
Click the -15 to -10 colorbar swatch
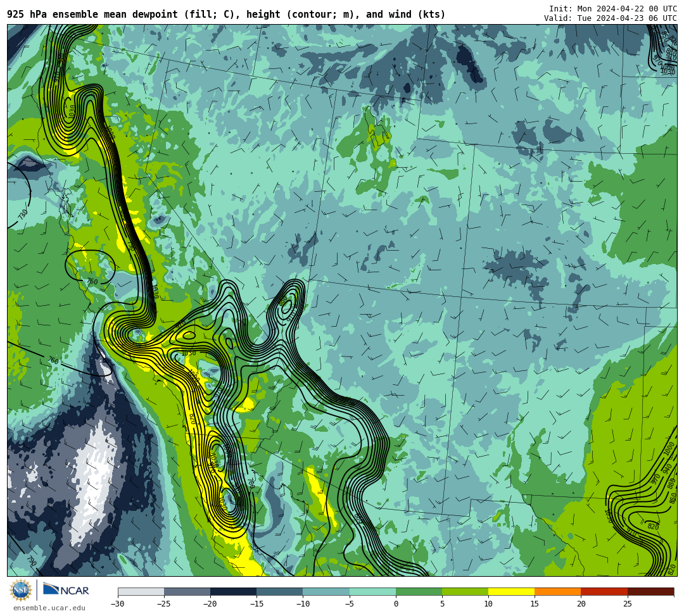click(280, 591)
